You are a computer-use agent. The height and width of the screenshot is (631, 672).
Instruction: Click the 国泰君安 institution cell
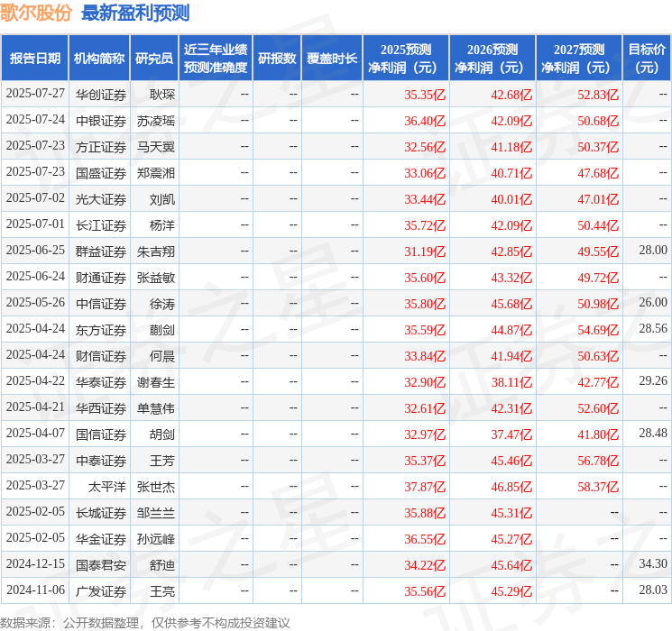101,565
